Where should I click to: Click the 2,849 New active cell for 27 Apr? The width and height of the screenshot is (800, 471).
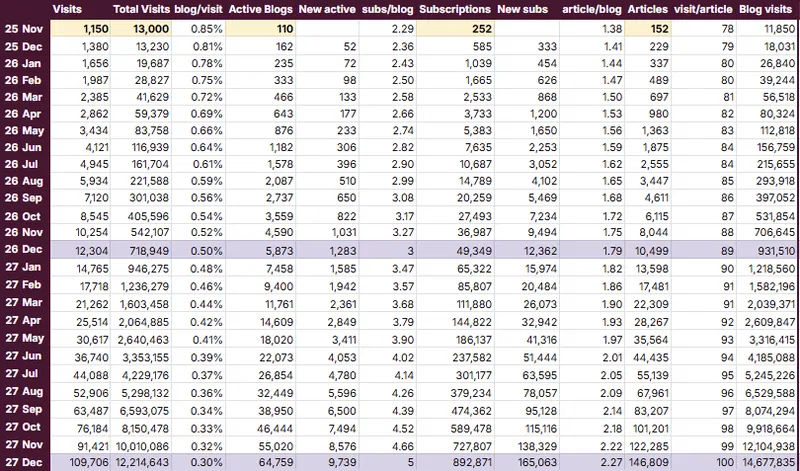tap(327, 323)
